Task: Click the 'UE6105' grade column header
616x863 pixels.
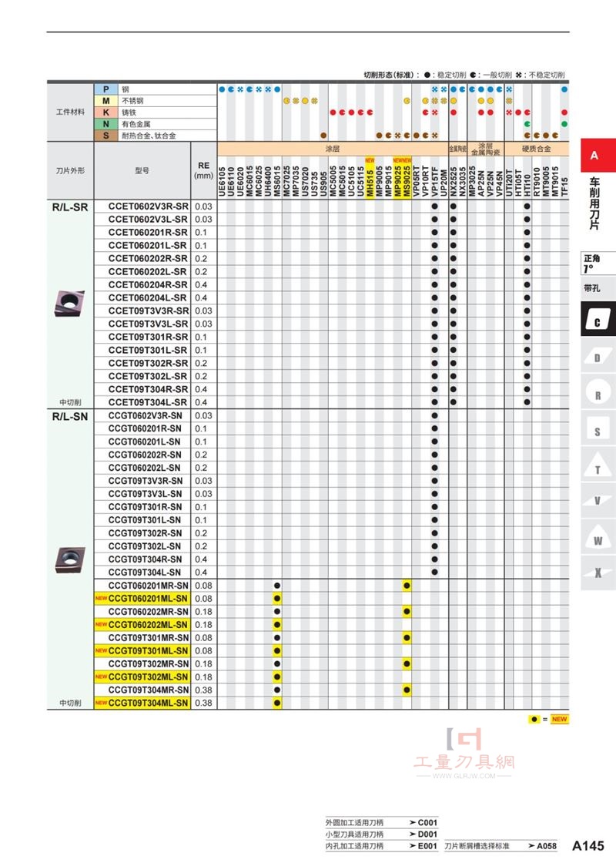Action: (x=223, y=181)
